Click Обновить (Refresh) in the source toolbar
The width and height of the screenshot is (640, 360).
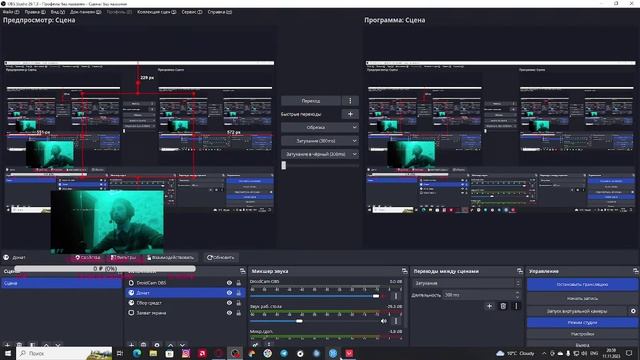point(221,258)
